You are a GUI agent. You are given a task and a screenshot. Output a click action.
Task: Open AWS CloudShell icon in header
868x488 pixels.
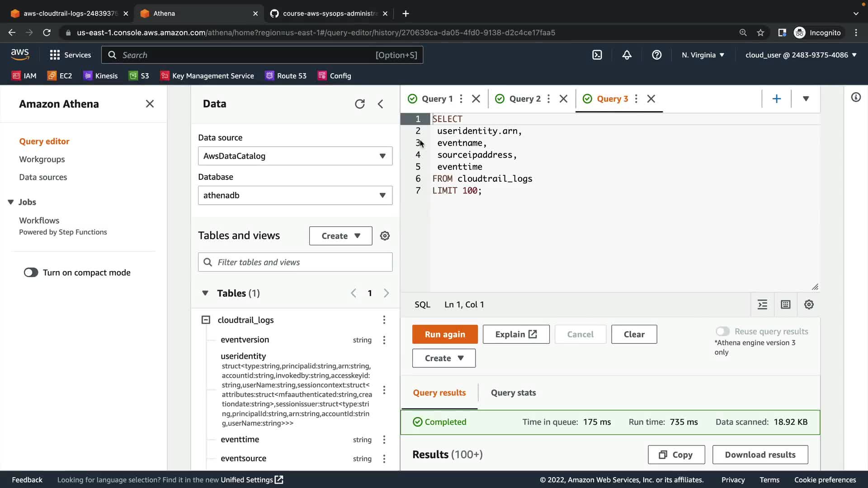click(x=597, y=55)
